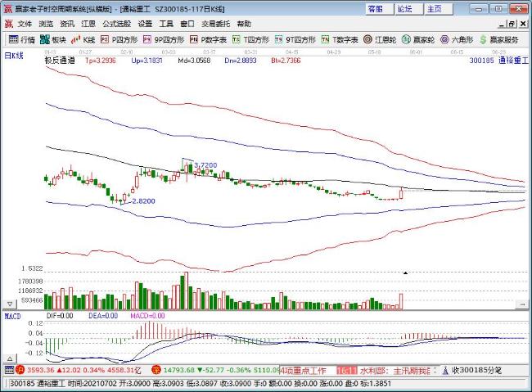This screenshot has width=532, height=392.
Task: Click the app logo in menu bar
Action: [8, 24]
